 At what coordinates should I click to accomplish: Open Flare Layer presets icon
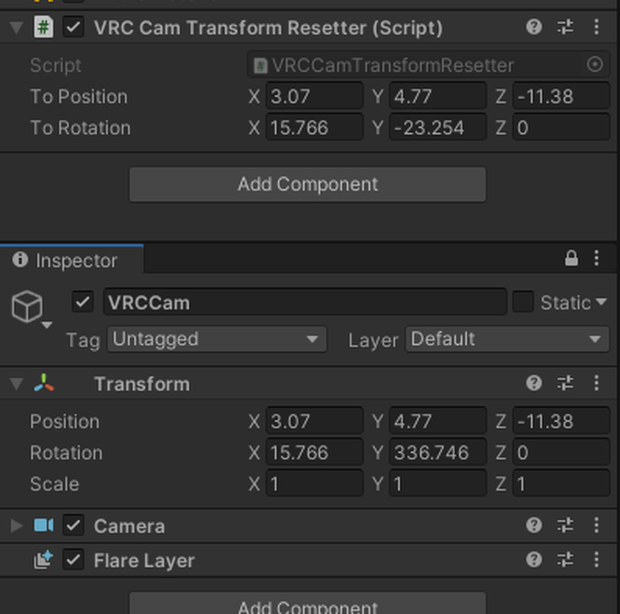pos(565,560)
